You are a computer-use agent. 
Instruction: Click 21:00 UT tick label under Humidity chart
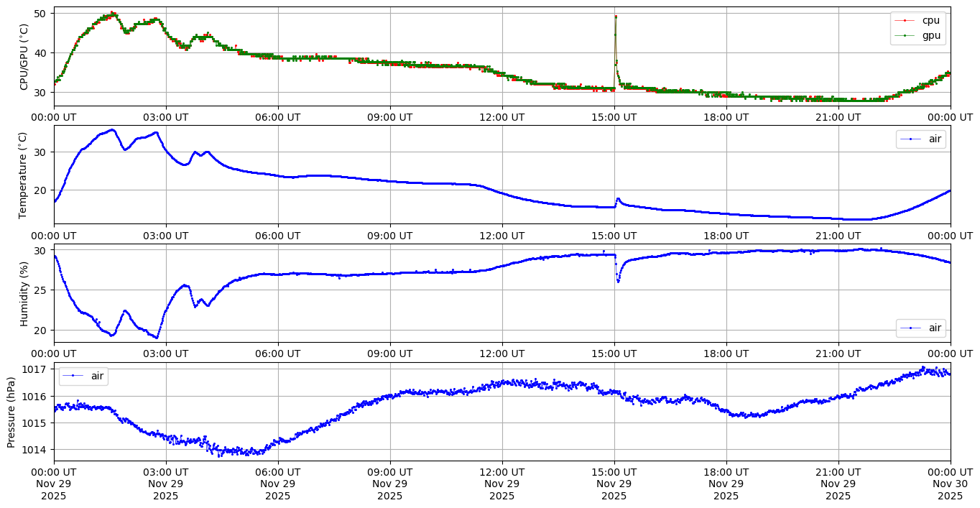click(x=838, y=354)
